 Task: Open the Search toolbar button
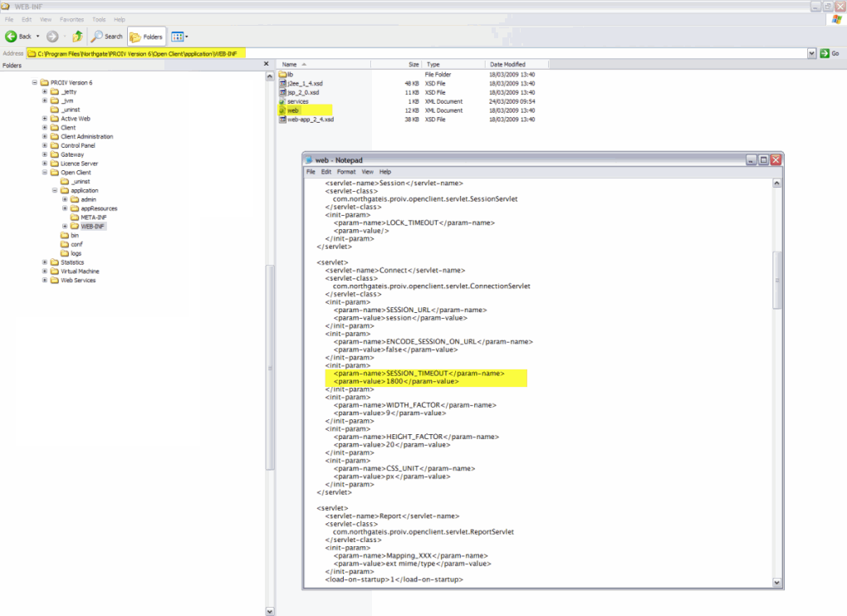[107, 37]
